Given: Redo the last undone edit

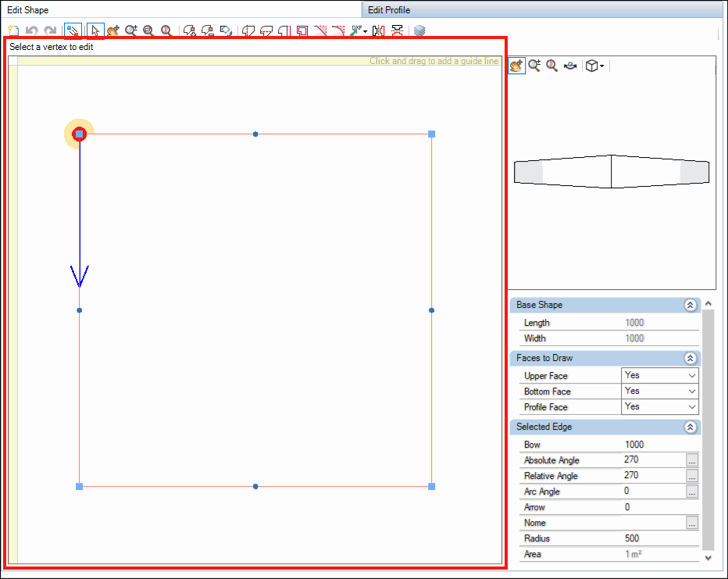Looking at the screenshot, I should pos(50,30).
